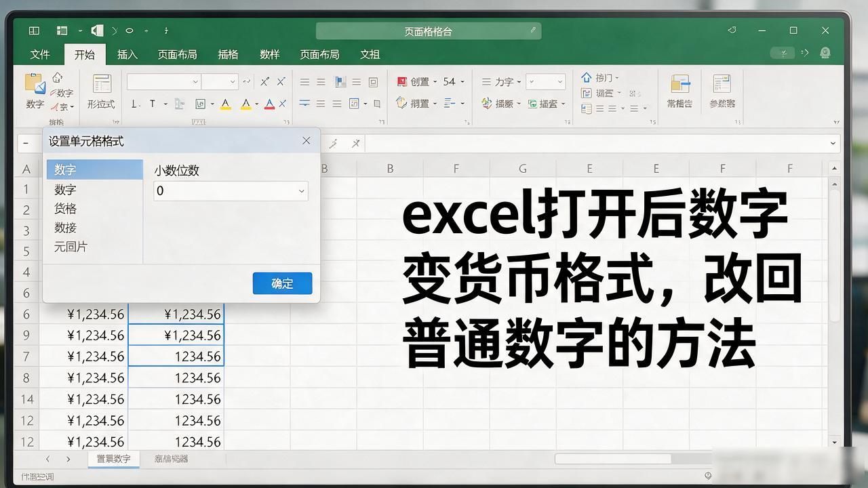Image resolution: width=868 pixels, height=488 pixels.
Task: Switch to the 插格 ribbon tab
Action: (228, 54)
